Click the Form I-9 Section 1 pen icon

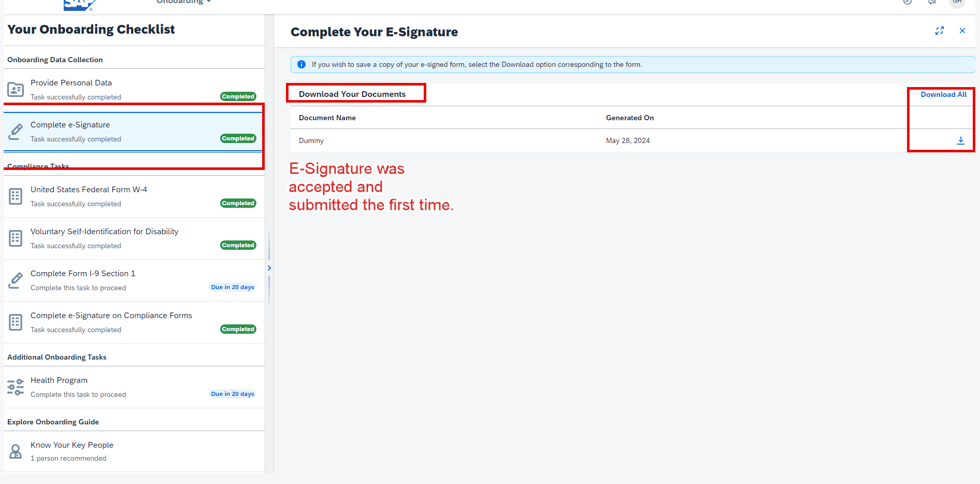[16, 280]
